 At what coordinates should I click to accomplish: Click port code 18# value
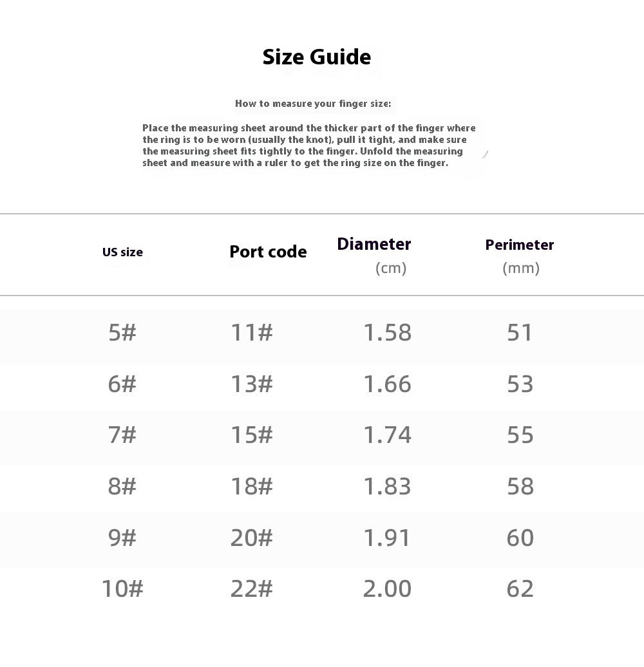(251, 486)
